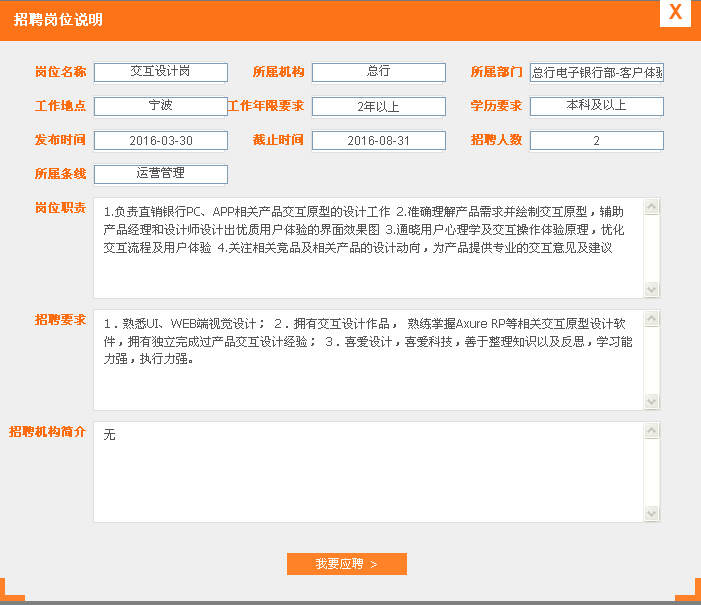Click the 所属部门 field for 总行电子银行部
The image size is (701, 605).
(596, 72)
